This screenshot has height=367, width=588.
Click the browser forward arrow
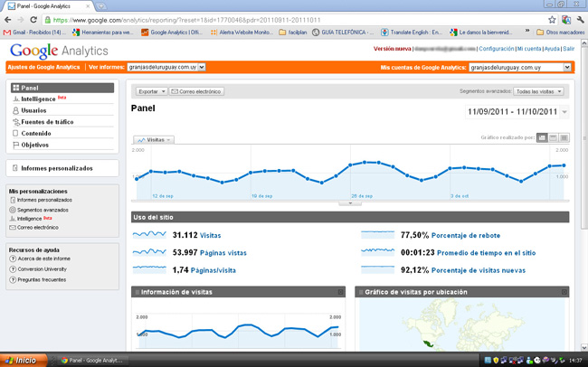point(20,20)
